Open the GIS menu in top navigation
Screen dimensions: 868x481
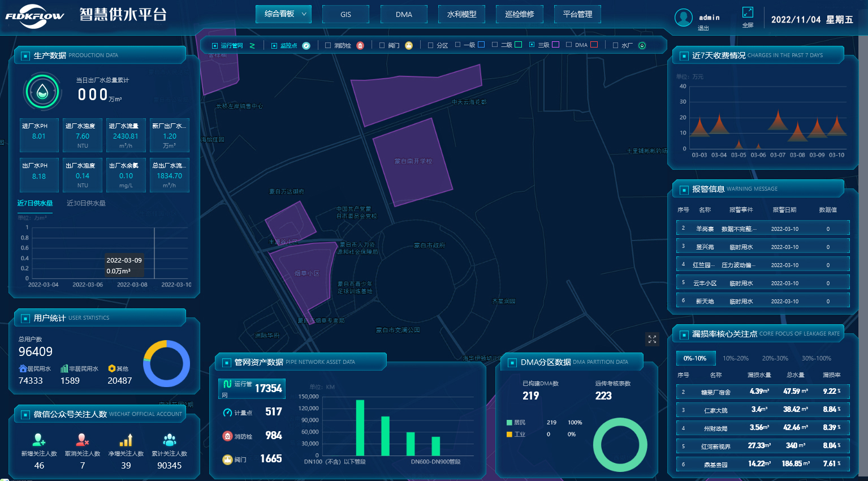[x=346, y=14]
